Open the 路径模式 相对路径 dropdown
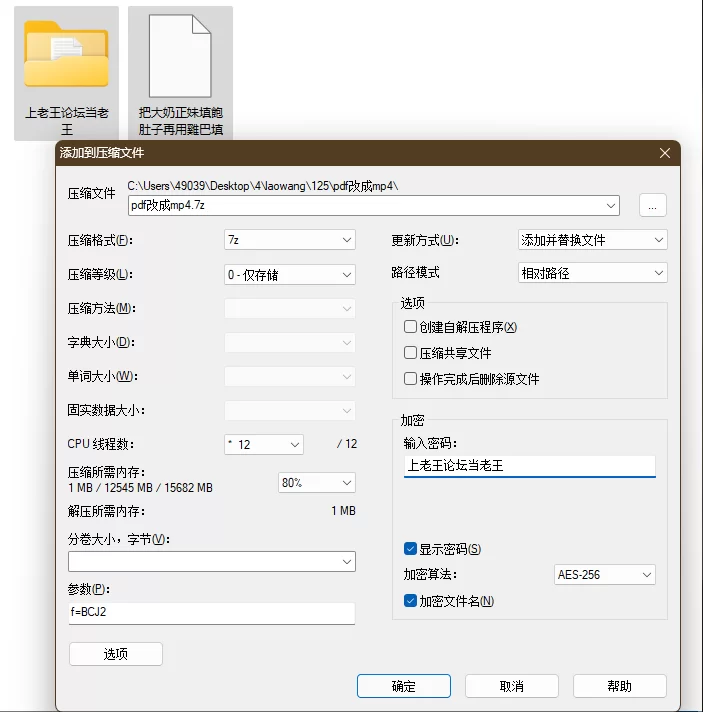 (593, 273)
